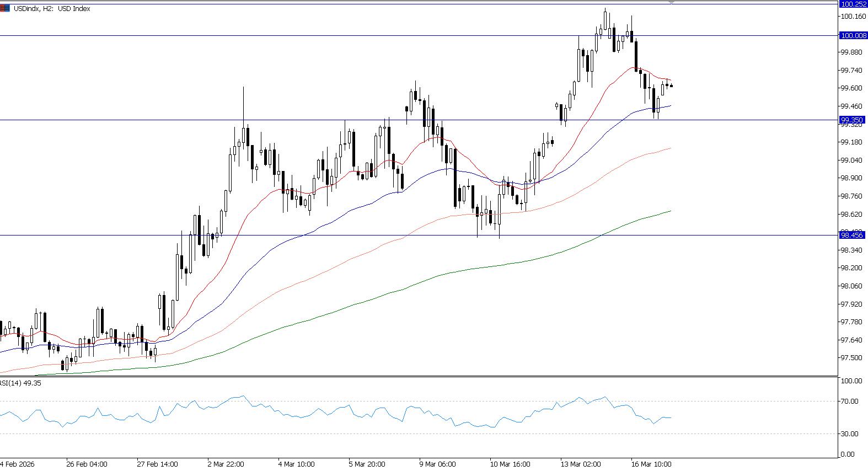Select the 99.350 horizontal line price label
The height and width of the screenshot is (471, 868).
pos(852,120)
